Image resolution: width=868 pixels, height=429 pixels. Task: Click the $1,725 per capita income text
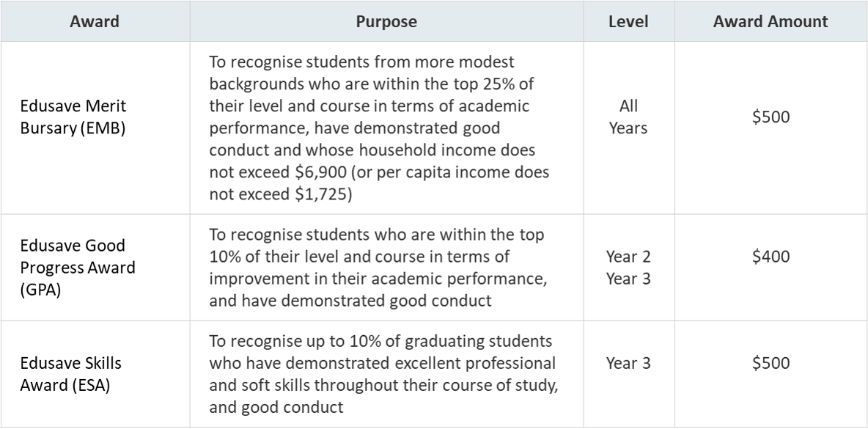pos(321,195)
